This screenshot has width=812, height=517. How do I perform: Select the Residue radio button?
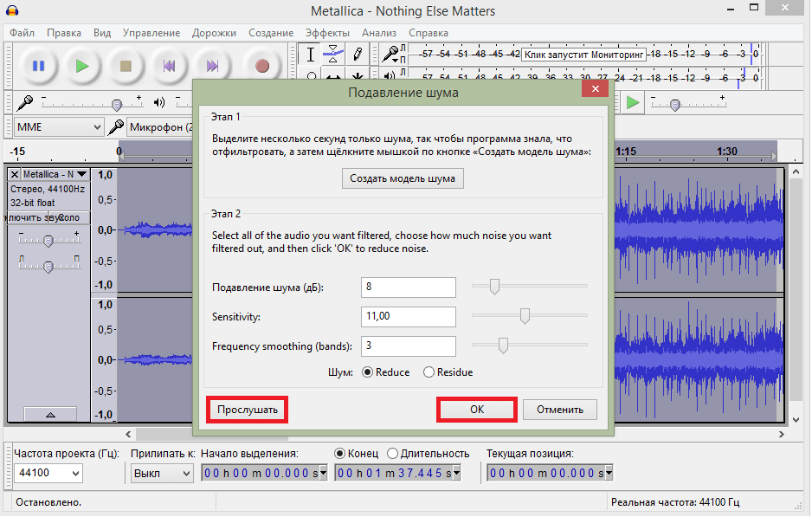click(x=429, y=372)
